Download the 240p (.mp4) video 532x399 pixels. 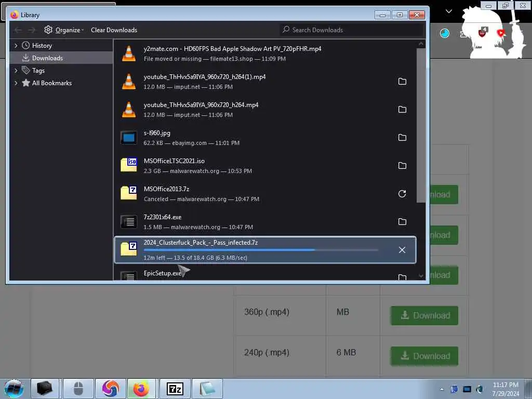tap(424, 356)
